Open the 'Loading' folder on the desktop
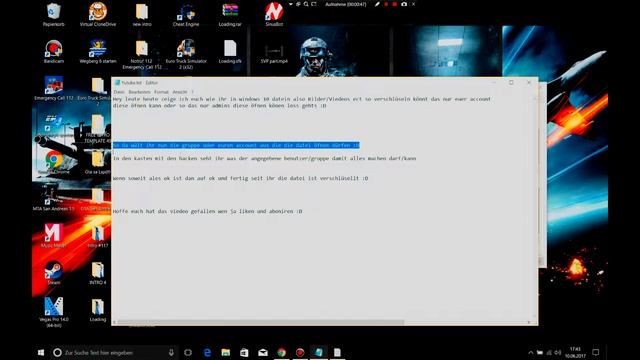Viewport: 640px width, 360px height. (98, 309)
